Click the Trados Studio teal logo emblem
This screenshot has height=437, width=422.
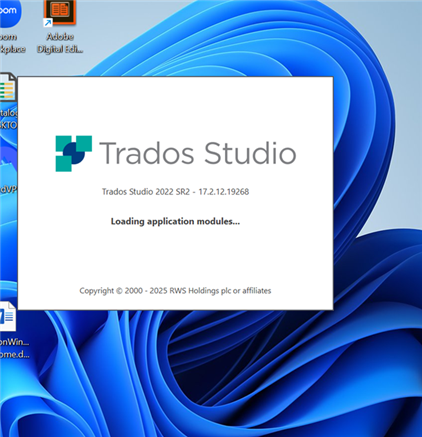(74, 153)
